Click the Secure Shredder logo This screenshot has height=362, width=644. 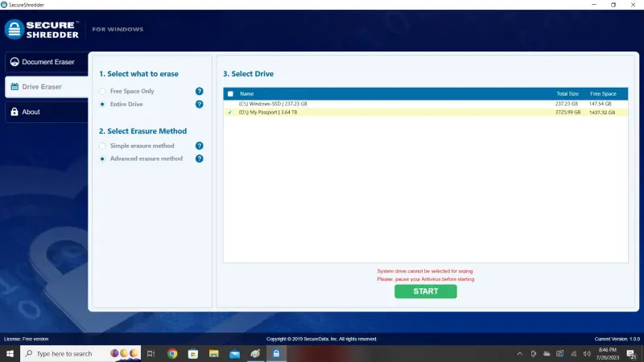click(42, 30)
